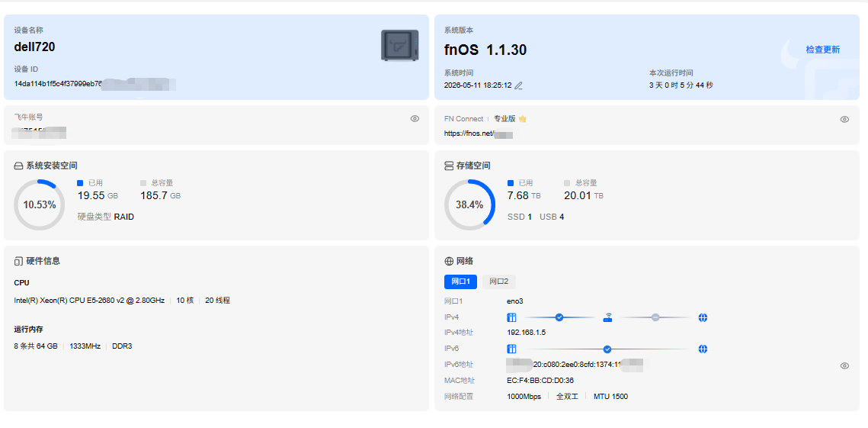Click the IPv6 device icon
868x428 pixels.
(x=511, y=349)
